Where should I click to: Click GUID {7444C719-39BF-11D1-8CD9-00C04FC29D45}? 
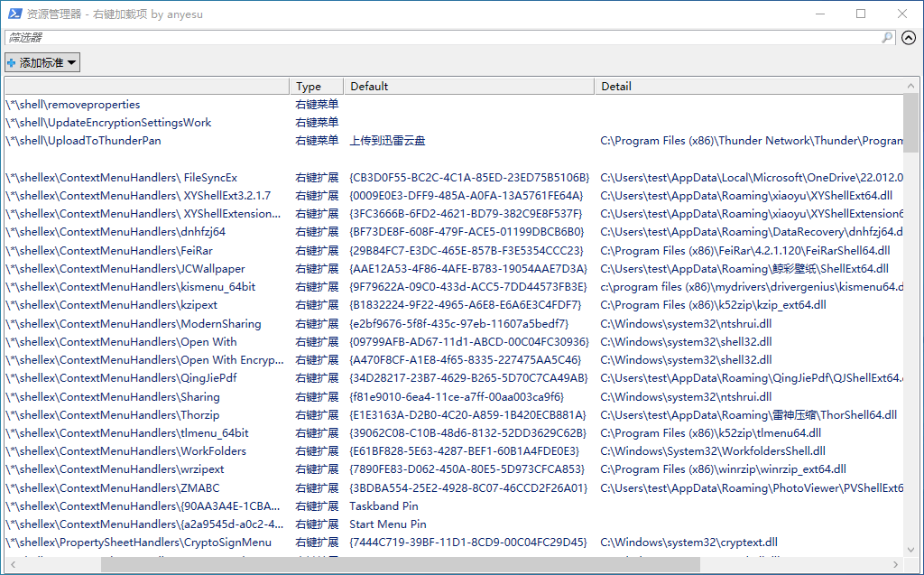coord(468,543)
